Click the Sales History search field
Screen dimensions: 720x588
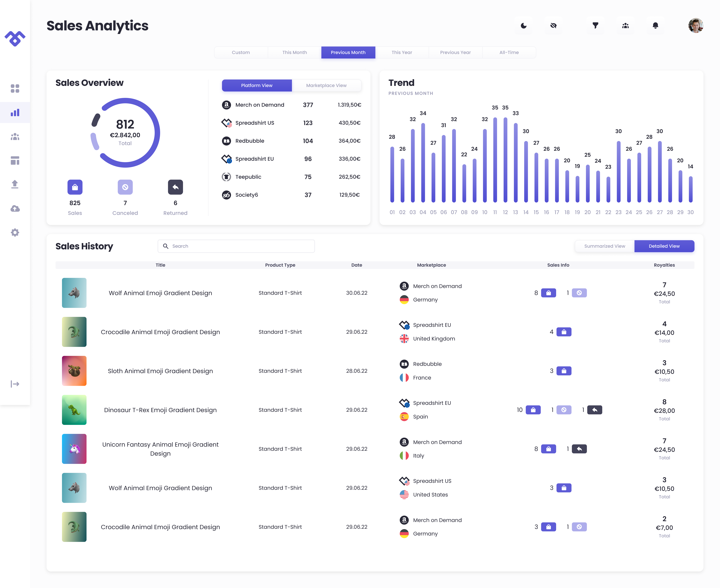tap(236, 246)
